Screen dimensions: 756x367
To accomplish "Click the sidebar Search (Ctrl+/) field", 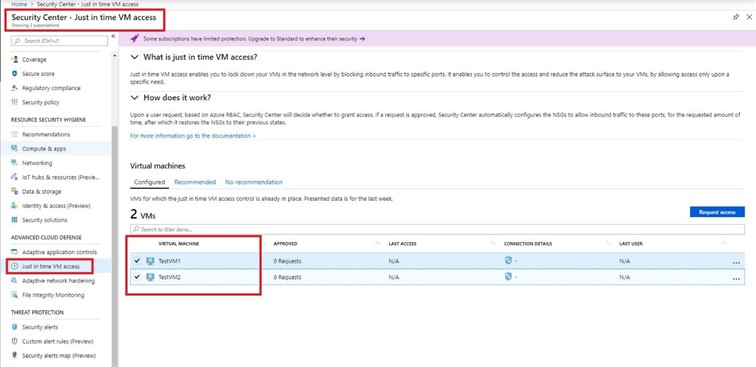I will (59, 41).
